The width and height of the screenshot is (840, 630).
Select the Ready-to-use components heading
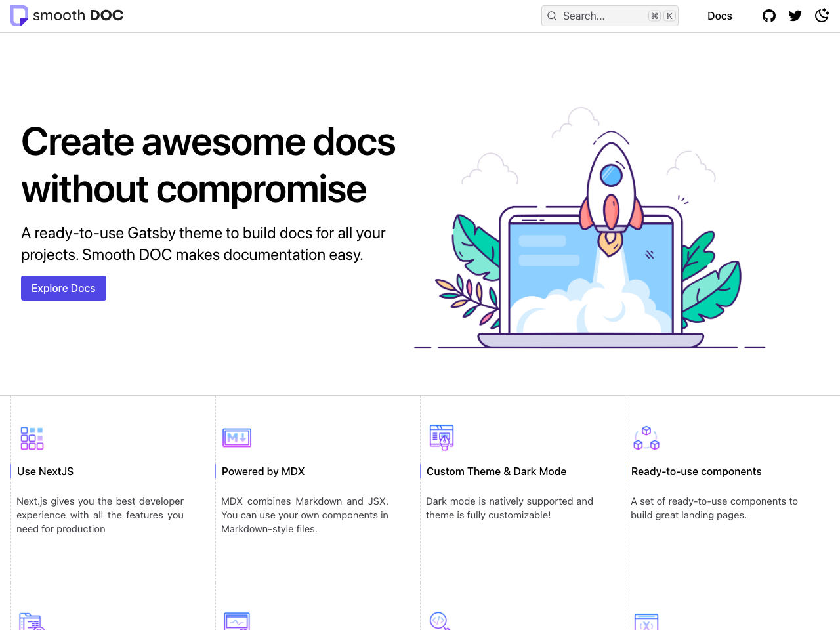[x=696, y=471]
